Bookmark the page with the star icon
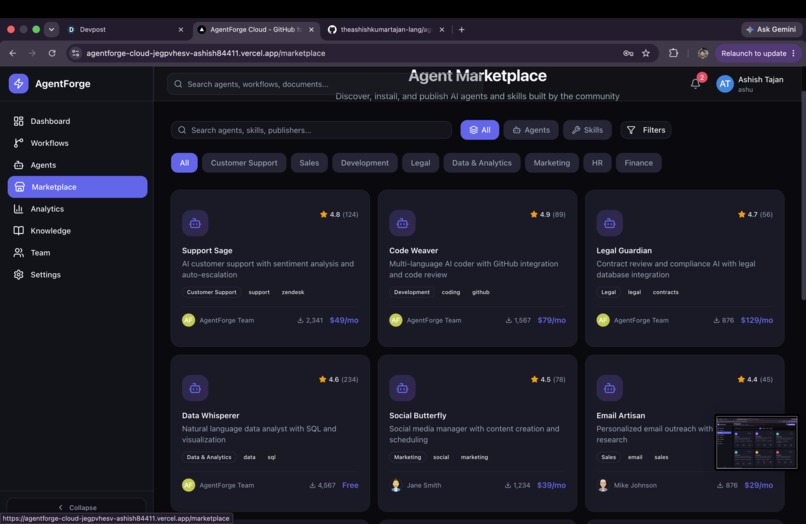806x524 pixels. tap(646, 53)
